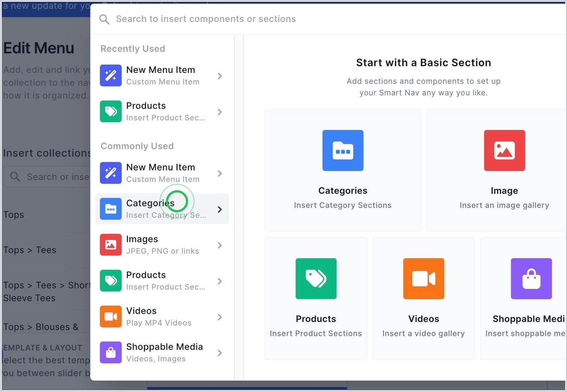The width and height of the screenshot is (567, 392).
Task: Click the 'Videos' title in the list
Action: (141, 311)
